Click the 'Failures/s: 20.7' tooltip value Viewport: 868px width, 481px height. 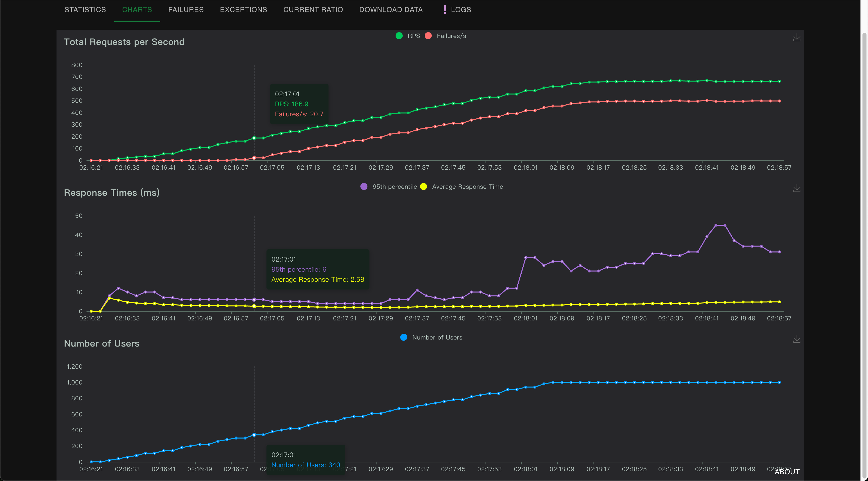pyautogui.click(x=299, y=114)
